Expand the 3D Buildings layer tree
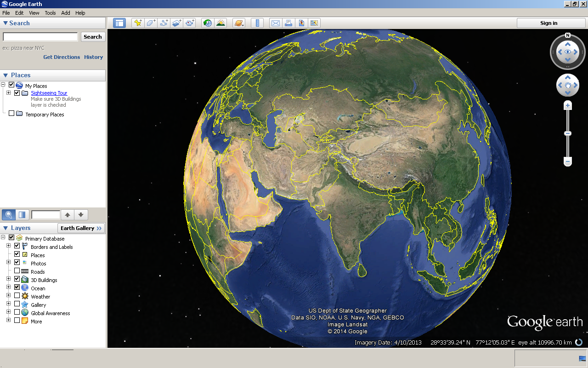The height and width of the screenshot is (368, 588). coord(8,279)
